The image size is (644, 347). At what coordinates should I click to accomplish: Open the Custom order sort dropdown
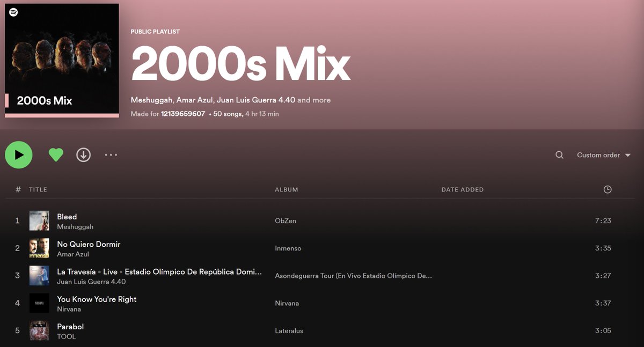(x=604, y=155)
